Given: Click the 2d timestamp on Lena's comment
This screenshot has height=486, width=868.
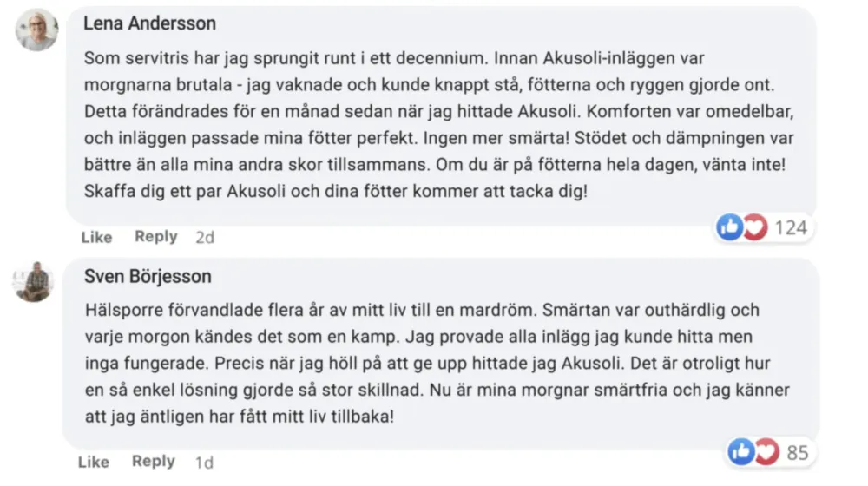Looking at the screenshot, I should tap(205, 238).
